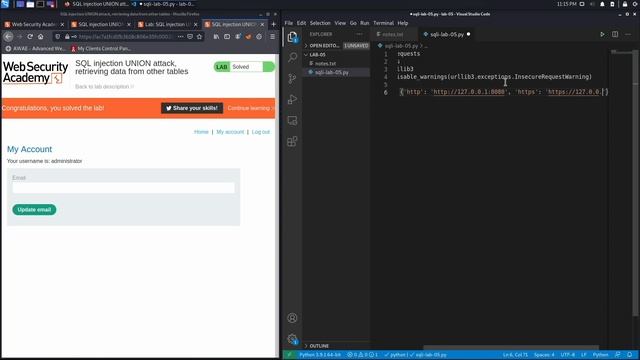Viewport: 640px width, 360px height.
Task: Go to Firefox home page icon
Action: tap(40, 37)
